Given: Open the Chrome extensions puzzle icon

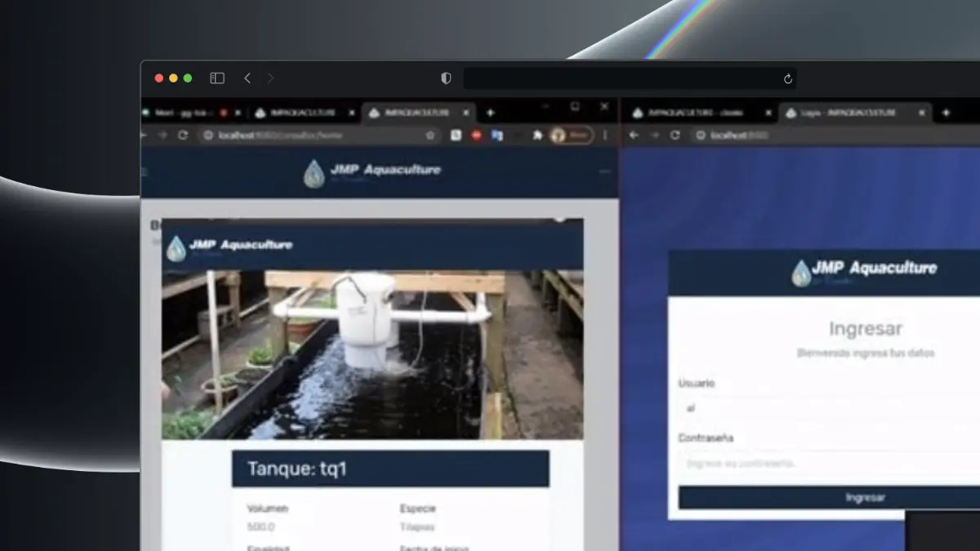Looking at the screenshot, I should (x=537, y=136).
